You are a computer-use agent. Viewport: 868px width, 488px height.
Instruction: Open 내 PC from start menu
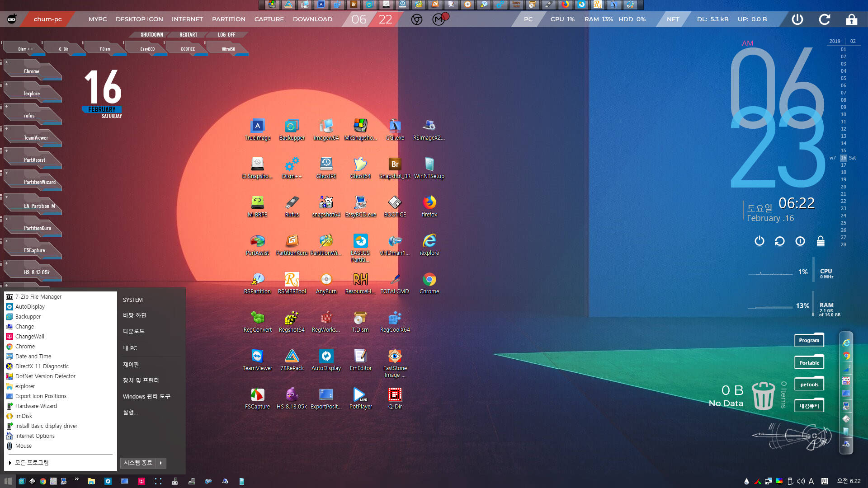coord(130,348)
